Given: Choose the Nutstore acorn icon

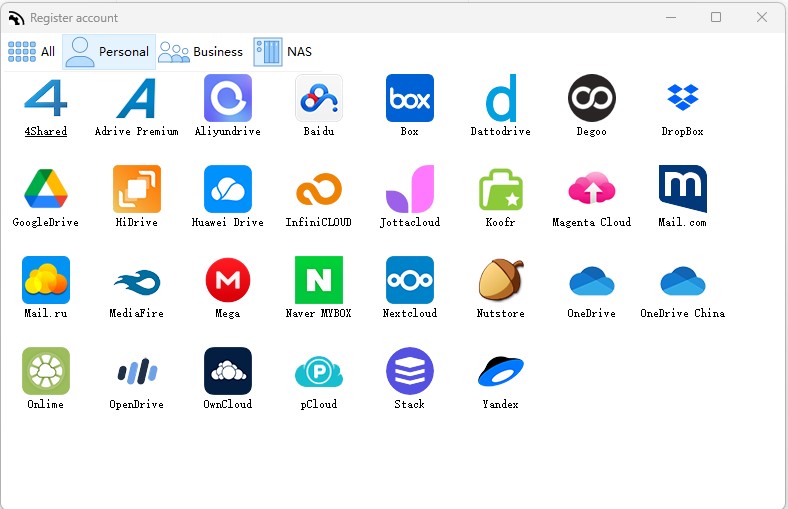Looking at the screenshot, I should [x=501, y=280].
